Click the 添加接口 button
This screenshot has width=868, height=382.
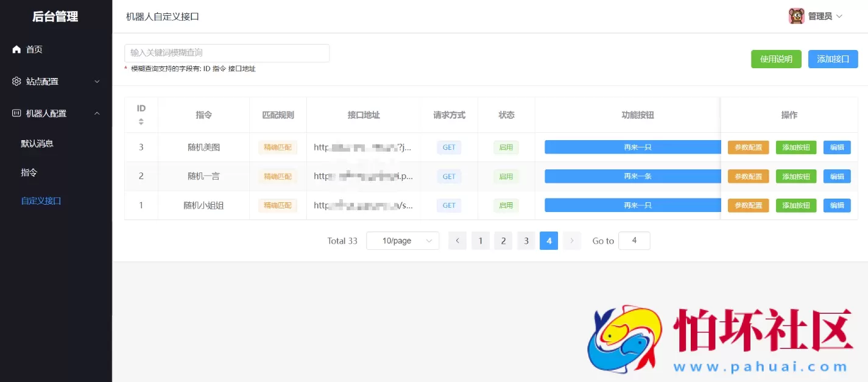(x=833, y=58)
